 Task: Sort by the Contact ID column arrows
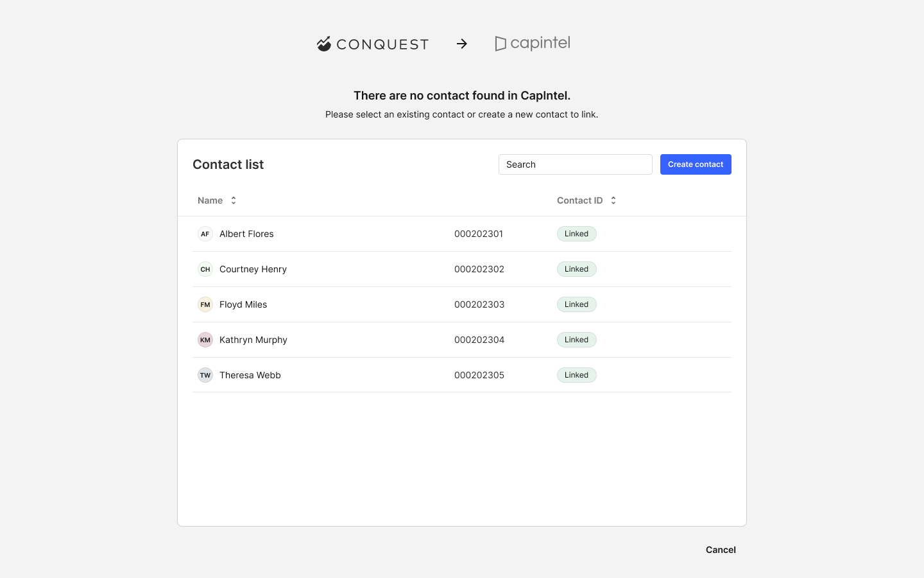613,200
